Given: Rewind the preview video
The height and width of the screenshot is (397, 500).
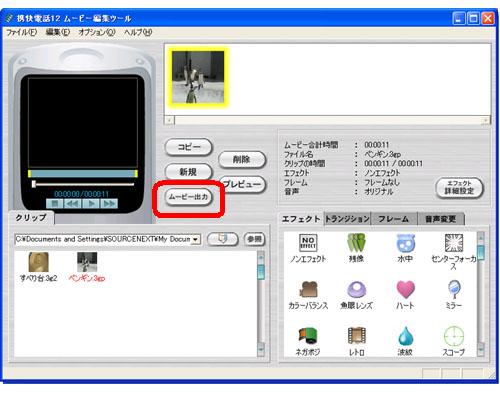Looking at the screenshot, I should pos(73,203).
